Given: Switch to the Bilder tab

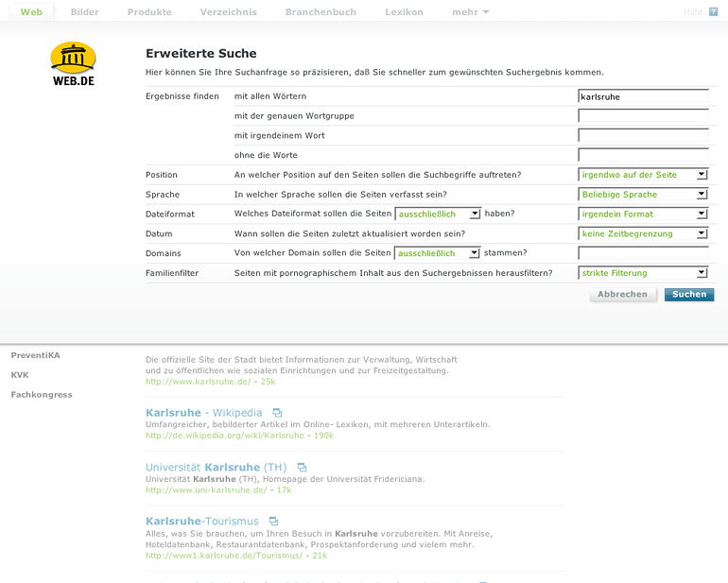Looking at the screenshot, I should (x=84, y=12).
